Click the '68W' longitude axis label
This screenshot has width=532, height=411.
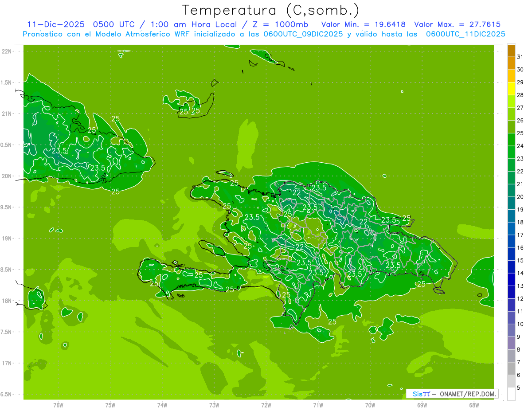click(x=474, y=405)
